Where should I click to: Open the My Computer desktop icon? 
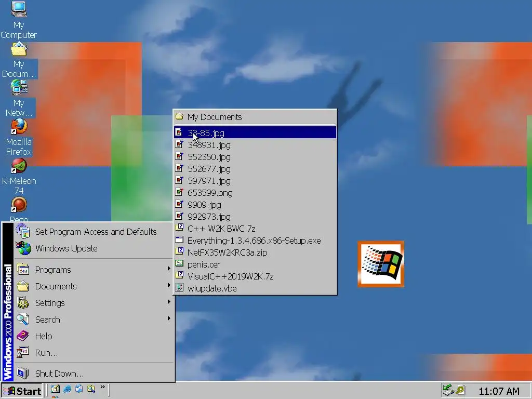pos(19,20)
